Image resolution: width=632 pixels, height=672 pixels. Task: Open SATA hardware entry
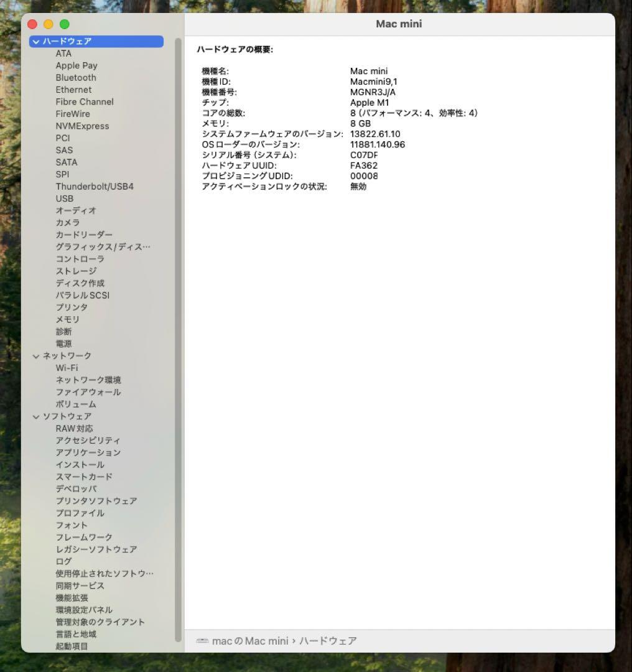click(67, 162)
